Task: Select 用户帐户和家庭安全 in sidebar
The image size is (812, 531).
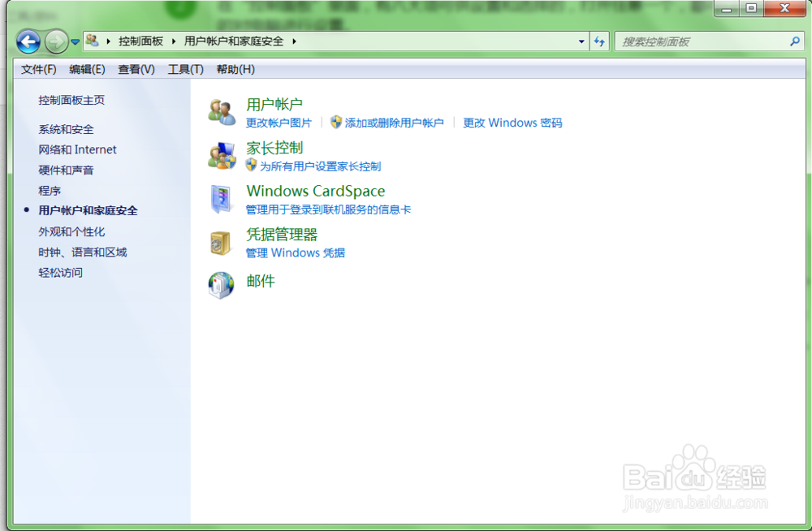Action: [88, 211]
